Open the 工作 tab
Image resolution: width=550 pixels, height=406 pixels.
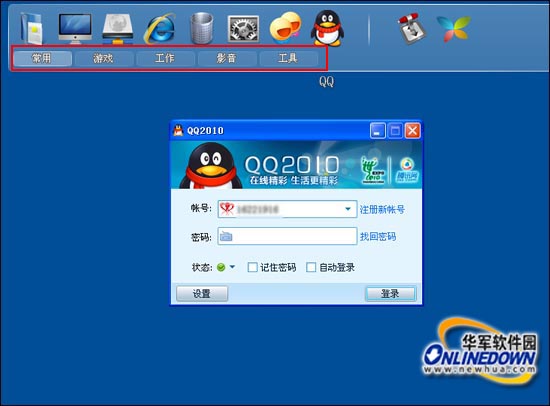(x=165, y=58)
